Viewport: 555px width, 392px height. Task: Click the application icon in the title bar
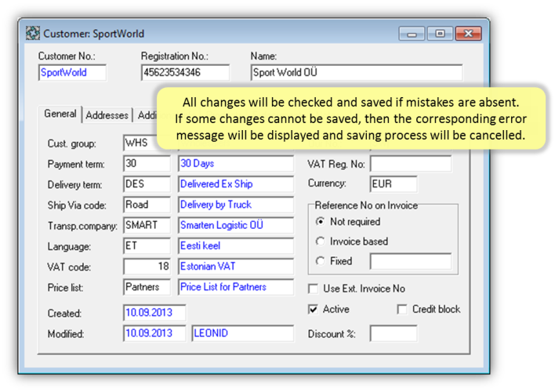click(33, 33)
